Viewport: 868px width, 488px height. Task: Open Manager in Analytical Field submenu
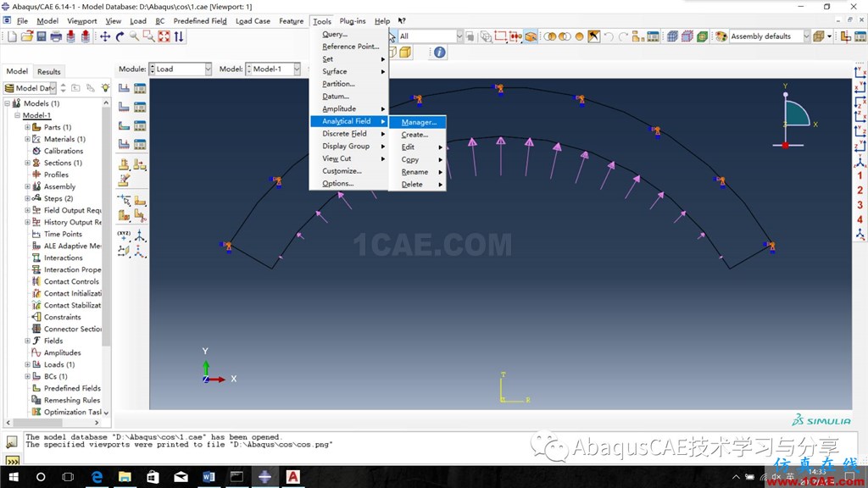[417, 122]
